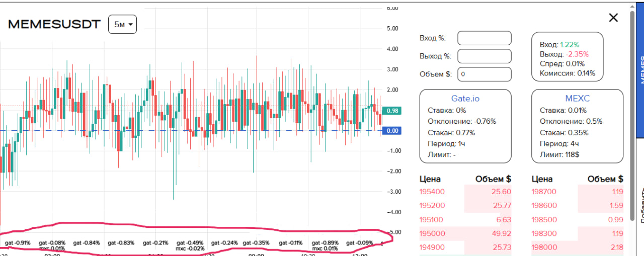This screenshot has width=644, height=256.
Task: Close the MEMESUSDT panel with X
Action: click(x=613, y=18)
